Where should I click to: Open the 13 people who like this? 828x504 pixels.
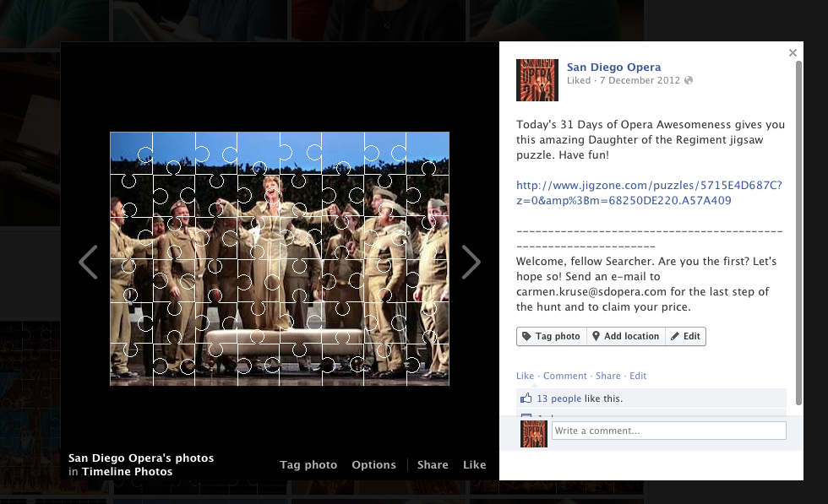tap(558, 398)
